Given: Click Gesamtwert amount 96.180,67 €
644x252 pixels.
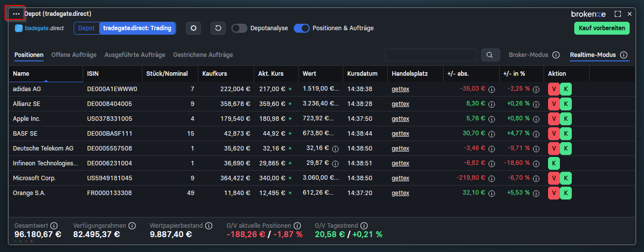Looking at the screenshot, I should (x=38, y=234).
